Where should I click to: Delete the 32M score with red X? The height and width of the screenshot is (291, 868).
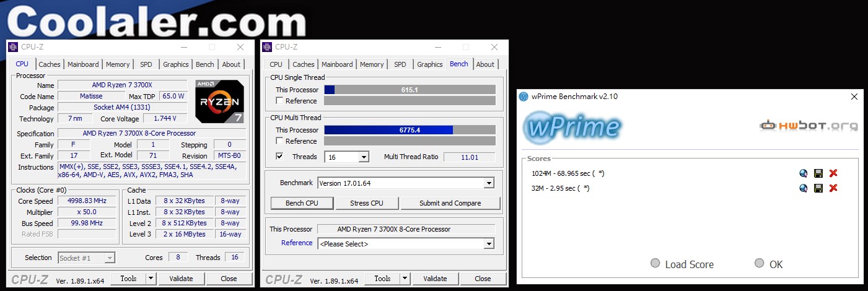point(833,188)
